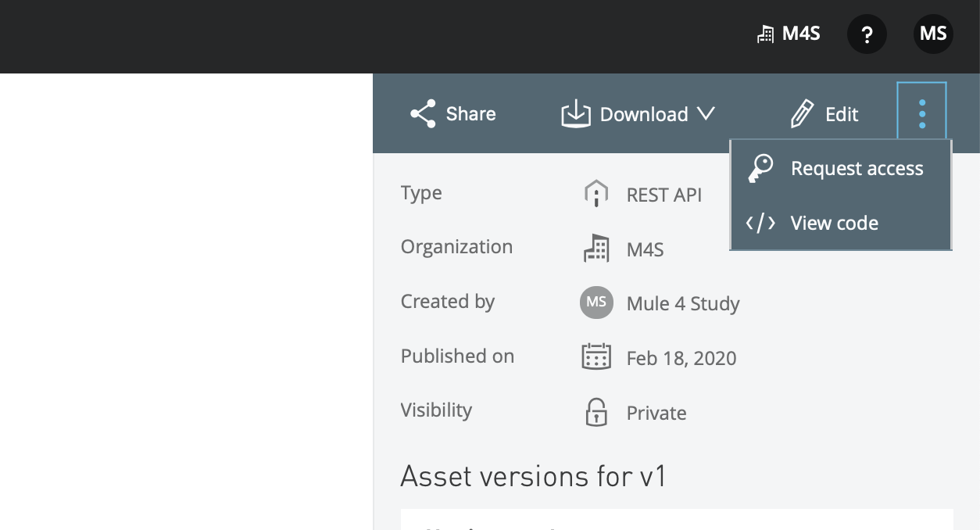Viewport: 980px width, 530px height.
Task: Open the help question mark icon
Action: [867, 34]
